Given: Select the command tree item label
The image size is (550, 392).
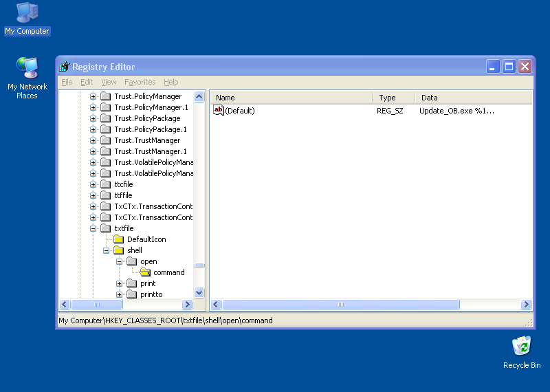Looking at the screenshot, I should click(x=168, y=272).
